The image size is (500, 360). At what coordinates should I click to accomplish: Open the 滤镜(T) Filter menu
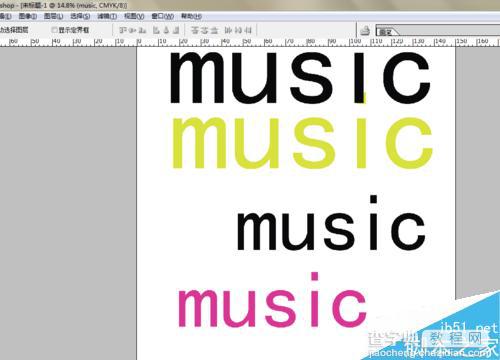coord(107,16)
